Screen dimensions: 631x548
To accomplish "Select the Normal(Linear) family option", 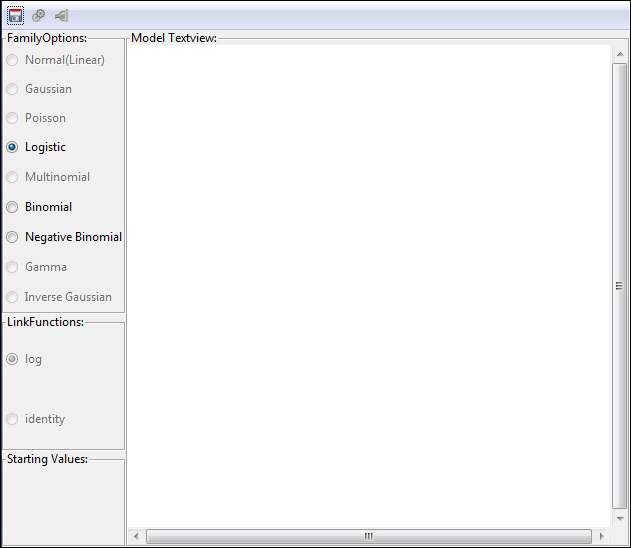I will (56, 60).
